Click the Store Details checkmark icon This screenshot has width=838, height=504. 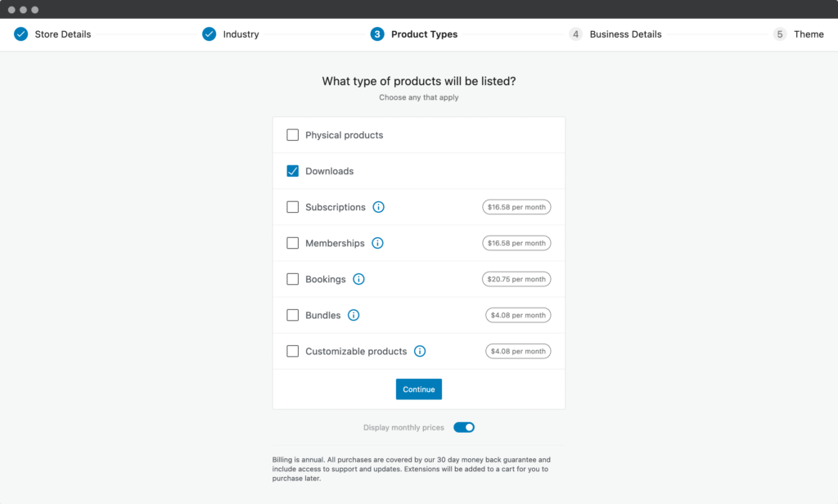click(x=20, y=34)
